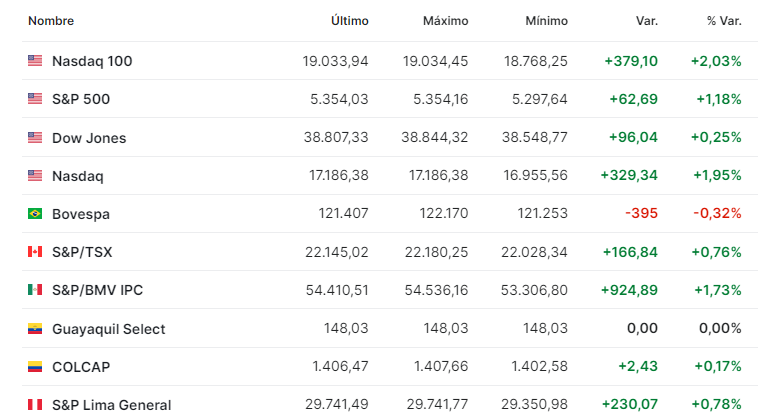Open the Dow Jones index page
This screenshot has width=758, height=417.
tap(89, 138)
